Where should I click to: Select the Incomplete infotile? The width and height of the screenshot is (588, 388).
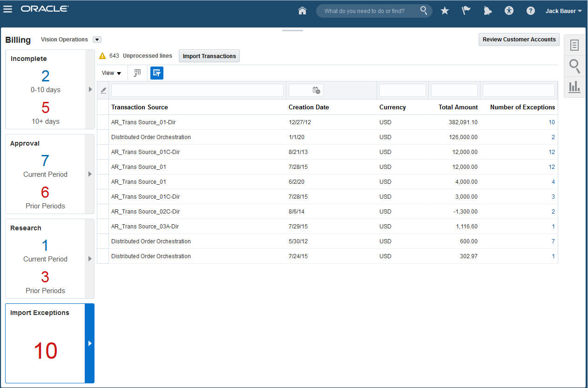tap(45, 89)
